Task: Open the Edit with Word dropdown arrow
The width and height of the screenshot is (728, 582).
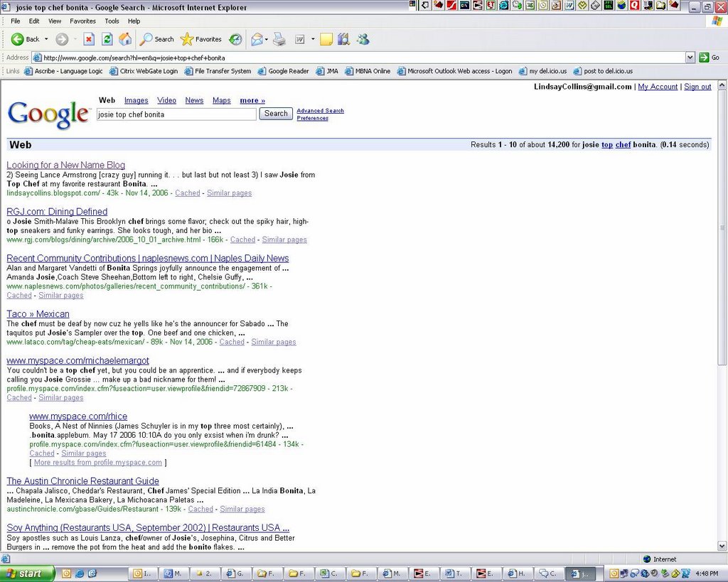Action: tap(313, 40)
